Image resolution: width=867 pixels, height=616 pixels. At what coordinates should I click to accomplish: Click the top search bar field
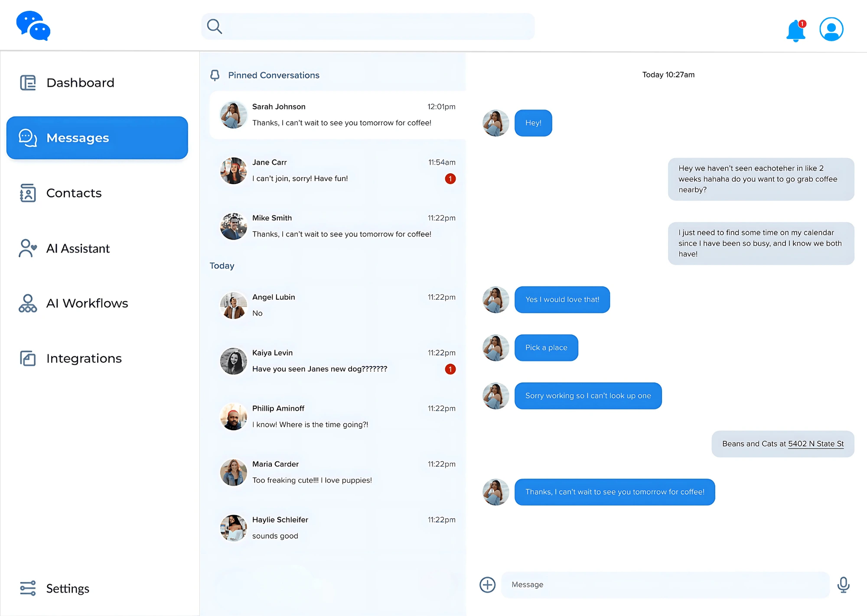point(368,26)
